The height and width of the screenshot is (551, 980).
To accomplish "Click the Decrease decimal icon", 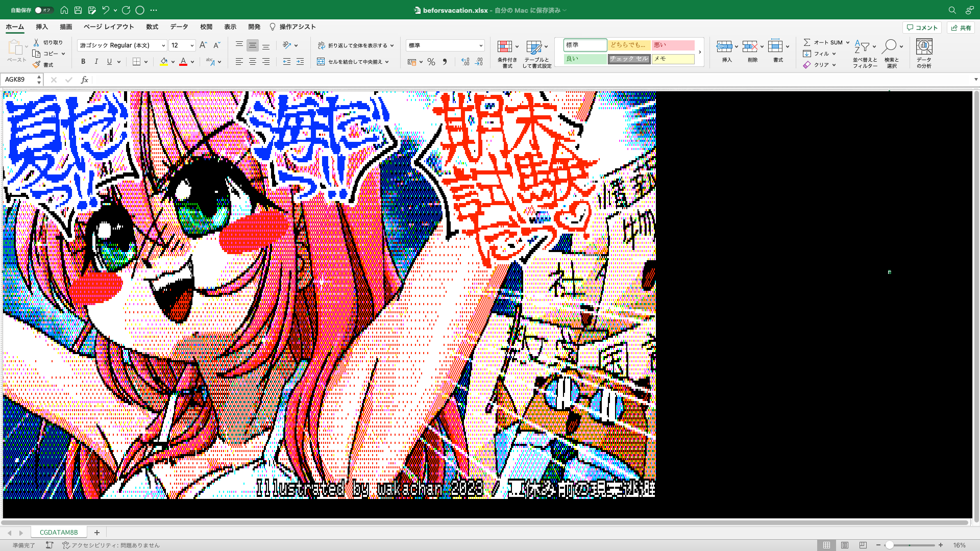I will pyautogui.click(x=479, y=62).
